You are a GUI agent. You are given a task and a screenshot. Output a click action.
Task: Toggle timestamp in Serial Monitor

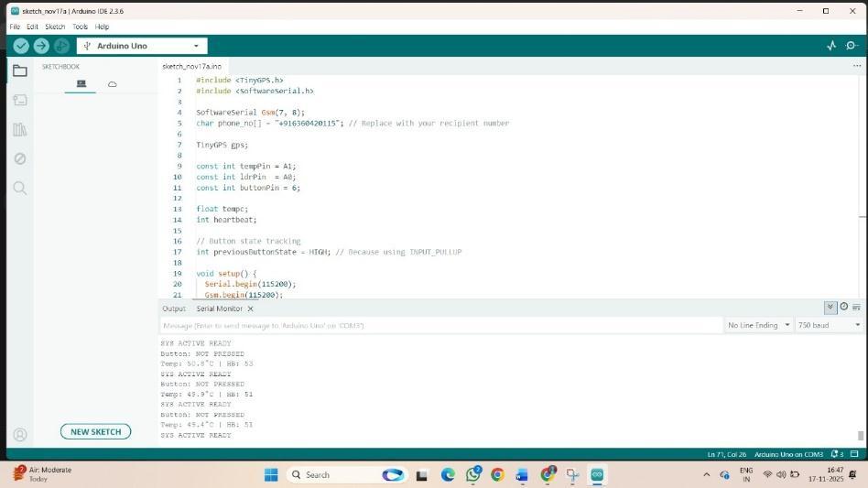tap(843, 307)
